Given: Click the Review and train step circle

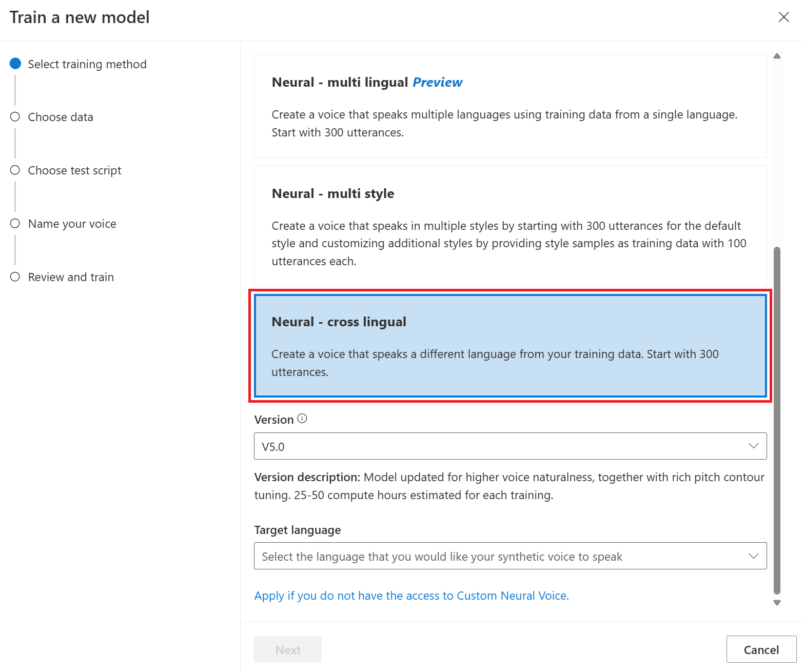Looking at the screenshot, I should pyautogui.click(x=15, y=276).
